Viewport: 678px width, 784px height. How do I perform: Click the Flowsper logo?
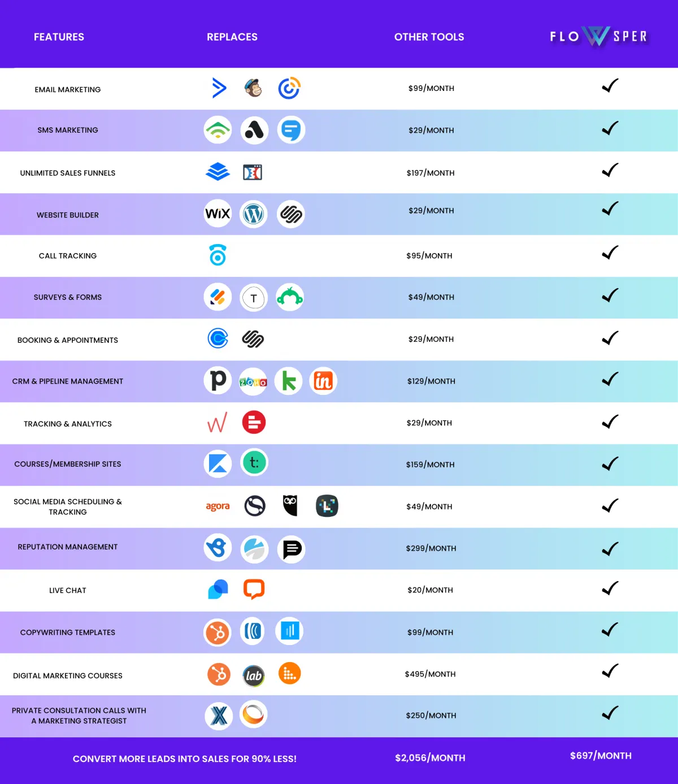point(599,36)
